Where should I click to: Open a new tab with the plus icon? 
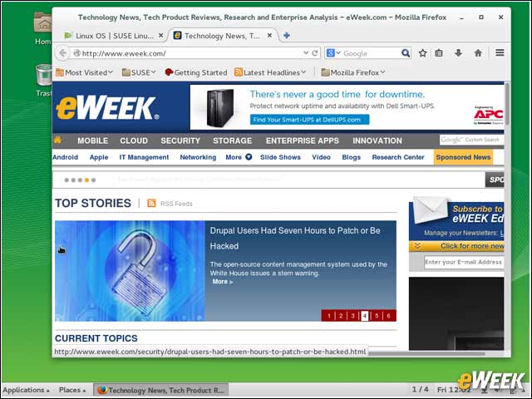pyautogui.click(x=286, y=35)
